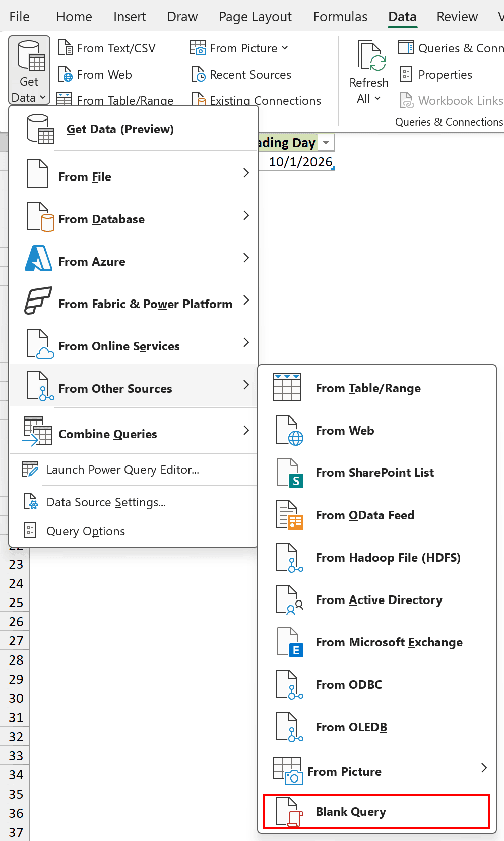Select row header 30

click(x=15, y=698)
